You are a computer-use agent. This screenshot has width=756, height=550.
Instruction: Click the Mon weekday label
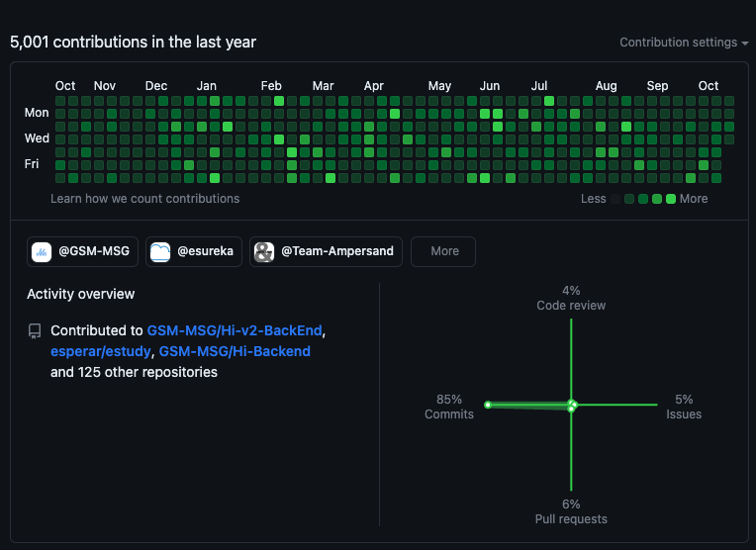(x=37, y=113)
